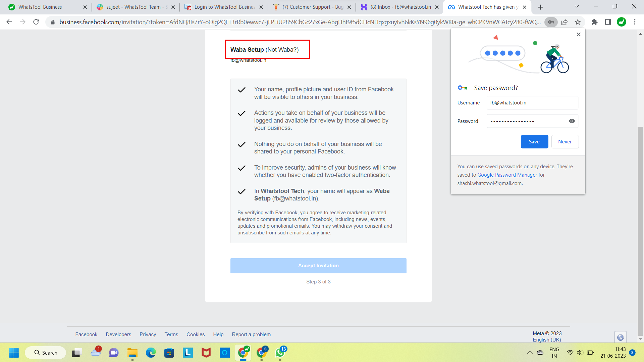The image size is (644, 362).
Task: Open the notification center badge
Action: click(632, 353)
